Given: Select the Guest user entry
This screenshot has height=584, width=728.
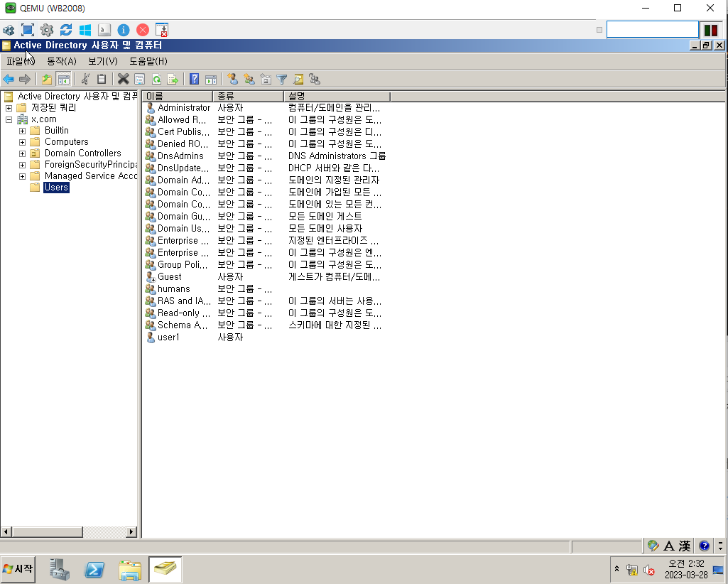Looking at the screenshot, I should [x=170, y=277].
